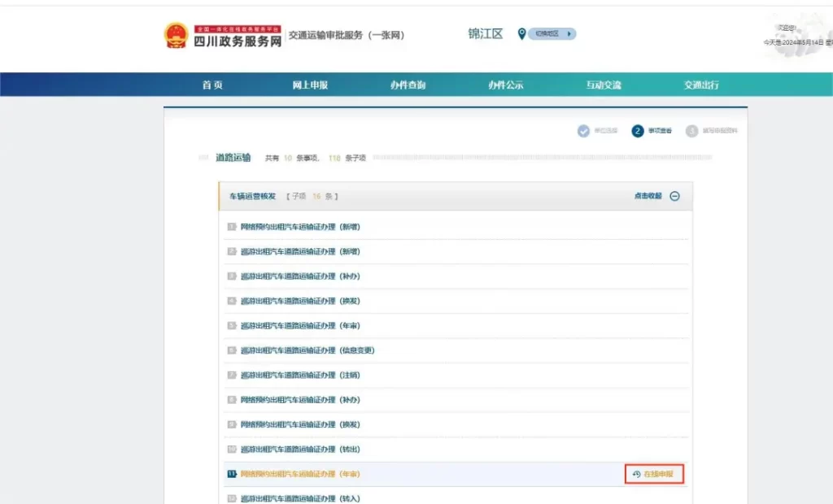Click the number 10 badge for (转出) row
Screen dimensions: 833x504
232,450
